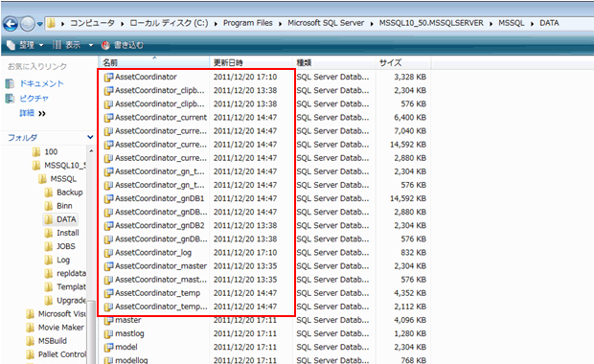
Task: Select Backup folder in the tree
Action: coord(70,193)
